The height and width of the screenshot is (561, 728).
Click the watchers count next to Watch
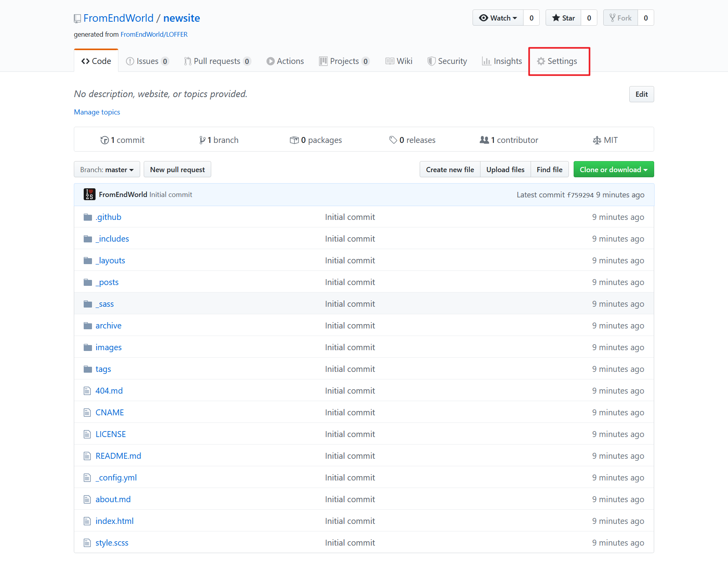click(531, 18)
